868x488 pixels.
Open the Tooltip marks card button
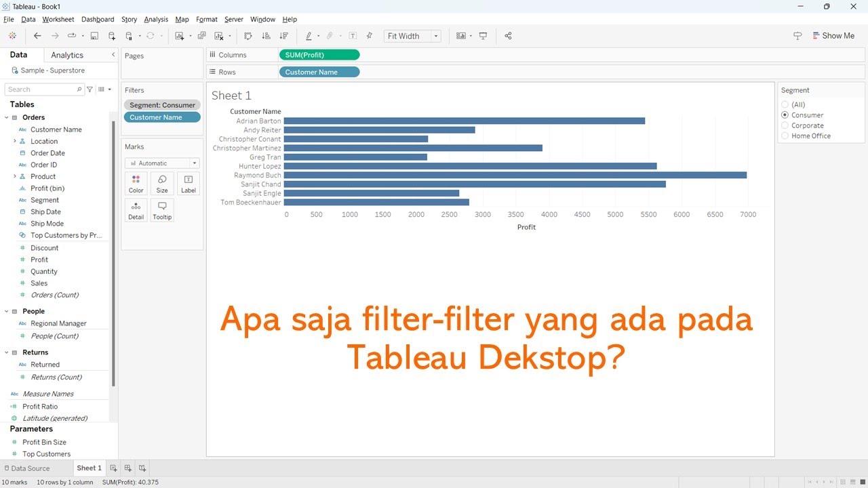click(x=162, y=210)
